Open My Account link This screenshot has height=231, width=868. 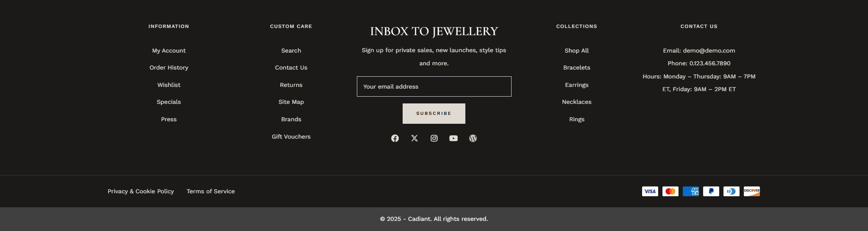click(x=169, y=50)
